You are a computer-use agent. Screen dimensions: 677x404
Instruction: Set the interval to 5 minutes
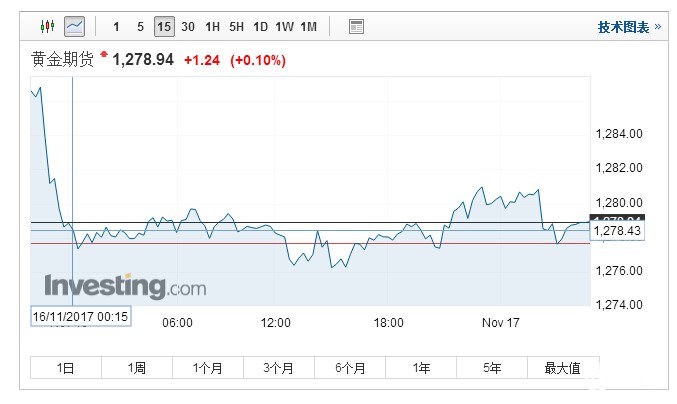(140, 26)
